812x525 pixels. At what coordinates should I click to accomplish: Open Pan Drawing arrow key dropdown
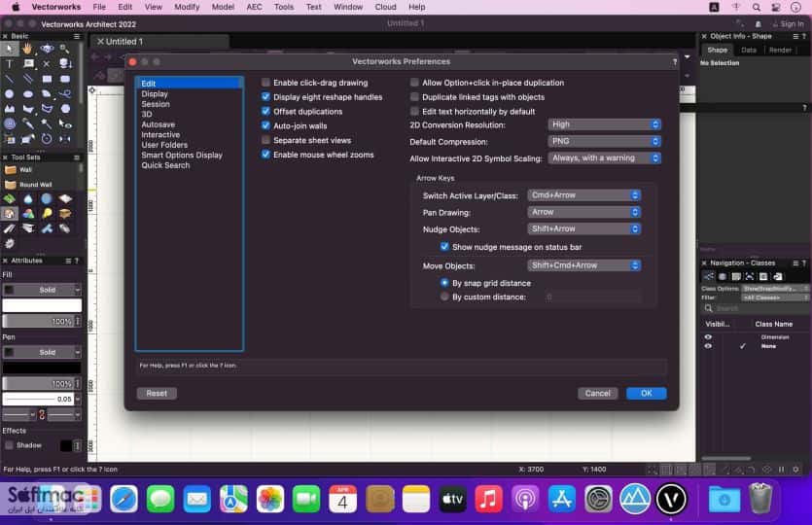pos(584,212)
